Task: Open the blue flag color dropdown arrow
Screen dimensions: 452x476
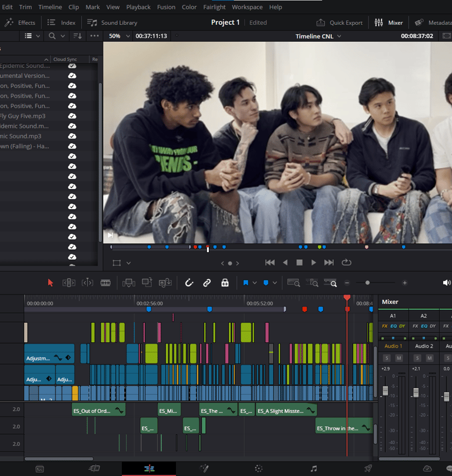Action: click(254, 283)
